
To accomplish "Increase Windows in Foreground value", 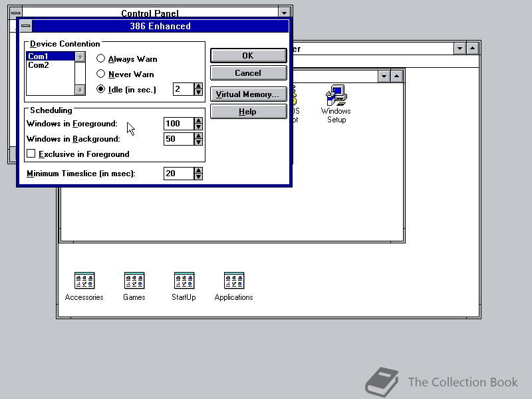I will (198, 120).
